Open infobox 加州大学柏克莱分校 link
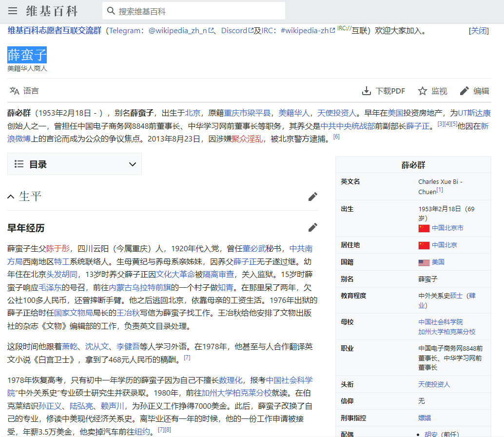 [x=447, y=332]
